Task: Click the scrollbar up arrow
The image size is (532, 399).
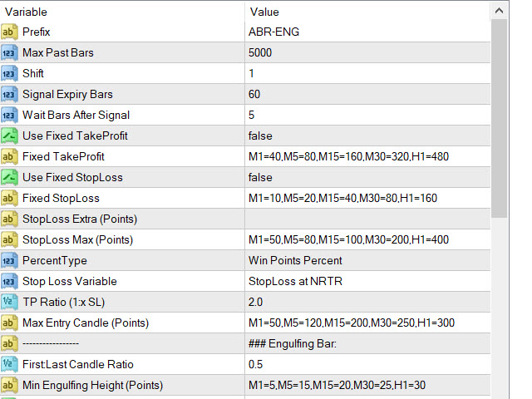Action: [499, 11]
